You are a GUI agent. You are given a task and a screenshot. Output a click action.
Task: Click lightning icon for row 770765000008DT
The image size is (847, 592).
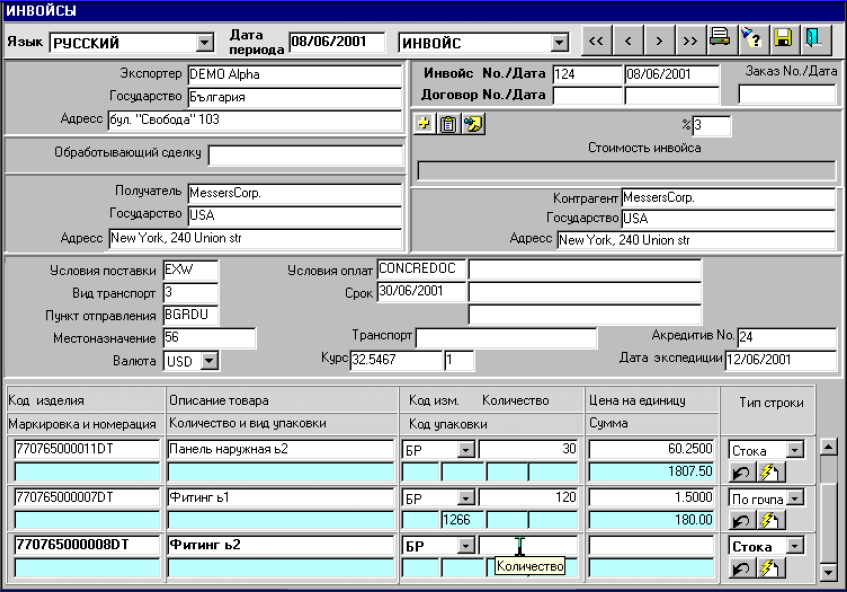click(x=770, y=568)
